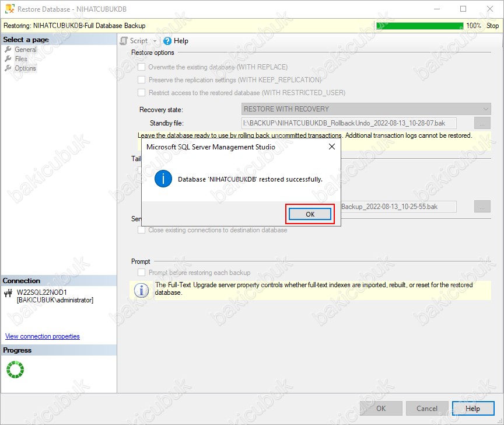Open Help from the toolbar
The image size is (504, 425).
pyautogui.click(x=176, y=41)
